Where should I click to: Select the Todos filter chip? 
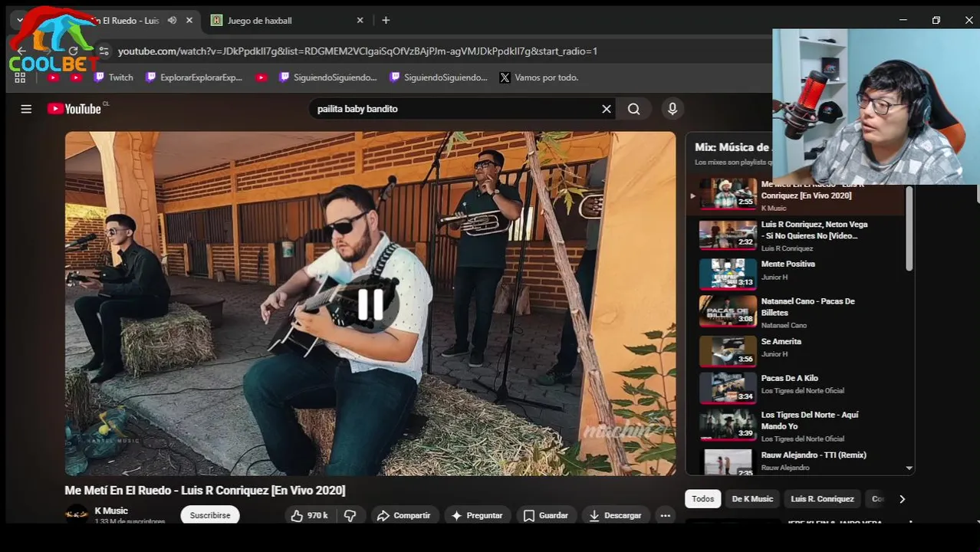[x=703, y=499]
